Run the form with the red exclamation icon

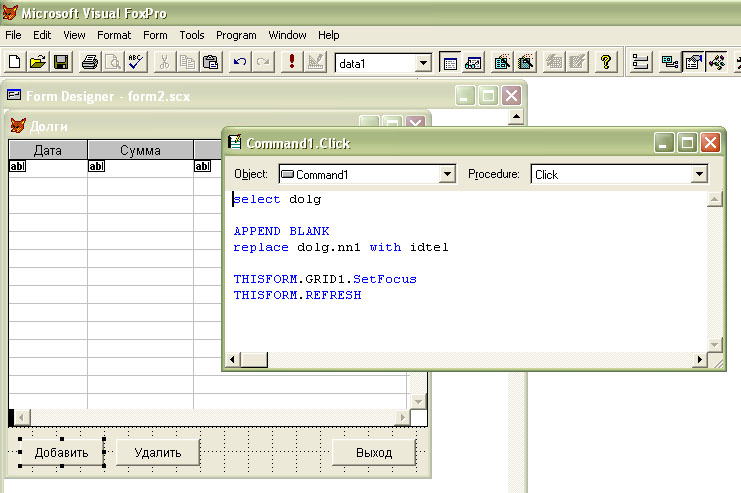tap(291, 63)
